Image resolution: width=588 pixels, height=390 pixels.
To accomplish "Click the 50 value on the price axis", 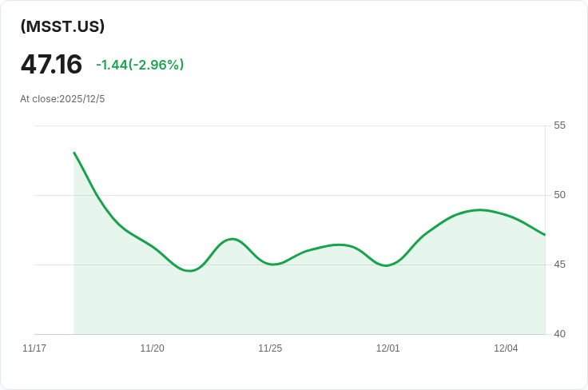I will coord(559,195).
